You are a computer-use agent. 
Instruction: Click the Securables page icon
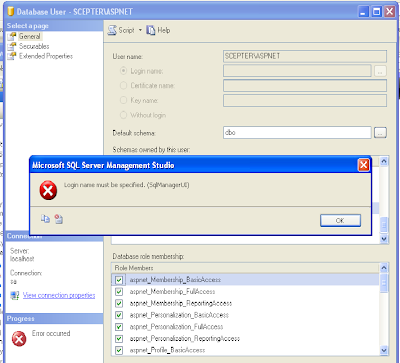(x=12, y=46)
